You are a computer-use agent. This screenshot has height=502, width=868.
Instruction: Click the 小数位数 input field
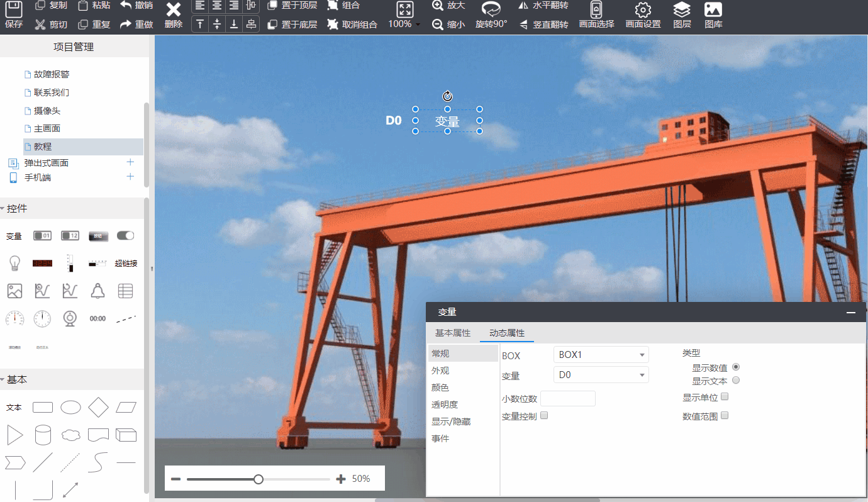pyautogui.click(x=568, y=398)
